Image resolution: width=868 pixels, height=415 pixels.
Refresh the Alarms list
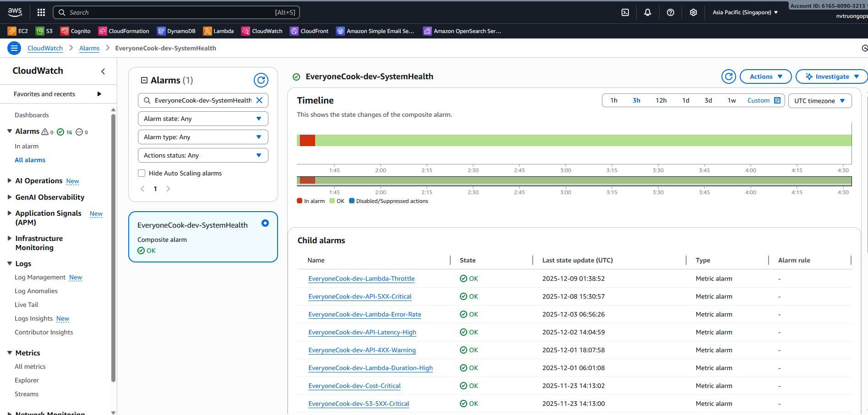click(261, 80)
